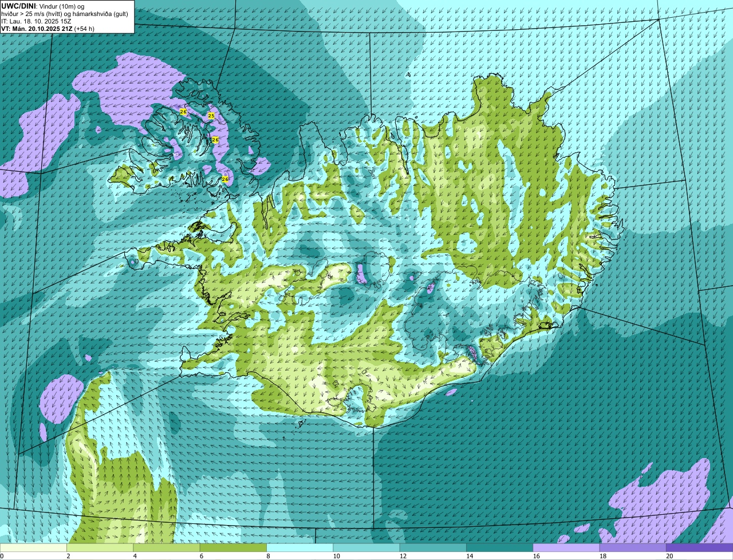The height and width of the screenshot is (560, 733).
Task: Click the yellow gust label reading 25
Action: (211, 116)
